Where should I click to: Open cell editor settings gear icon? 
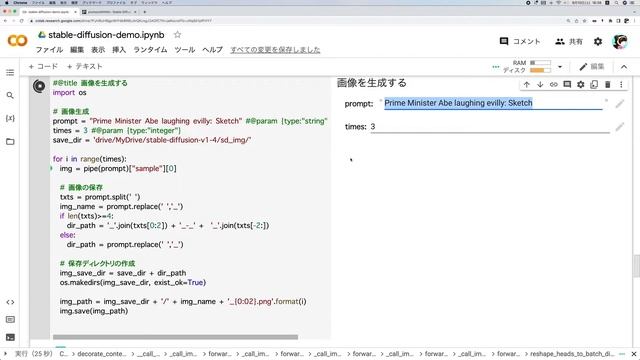(580, 84)
